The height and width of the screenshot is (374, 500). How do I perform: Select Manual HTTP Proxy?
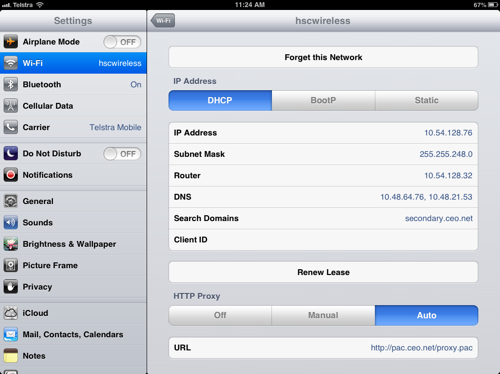click(x=323, y=315)
